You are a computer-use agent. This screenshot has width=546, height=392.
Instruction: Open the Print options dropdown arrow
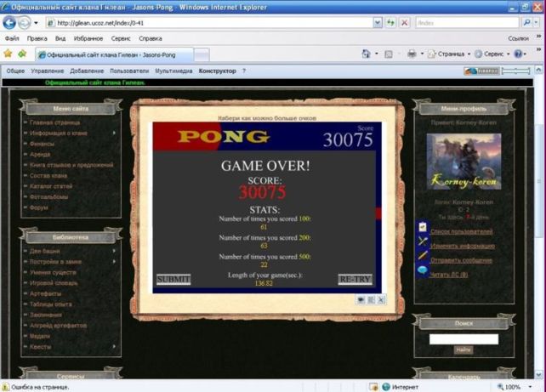[x=422, y=54]
